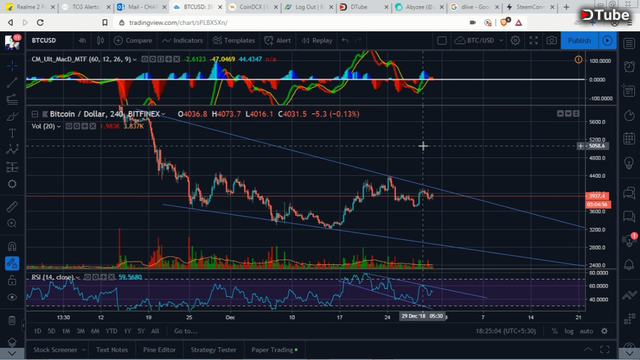The height and width of the screenshot is (360, 640).
Task: Set range to 1M
Action: click(x=66, y=331)
